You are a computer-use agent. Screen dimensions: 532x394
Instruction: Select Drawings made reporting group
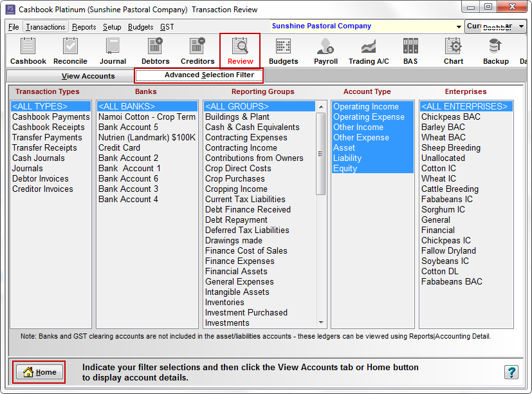[259, 241]
